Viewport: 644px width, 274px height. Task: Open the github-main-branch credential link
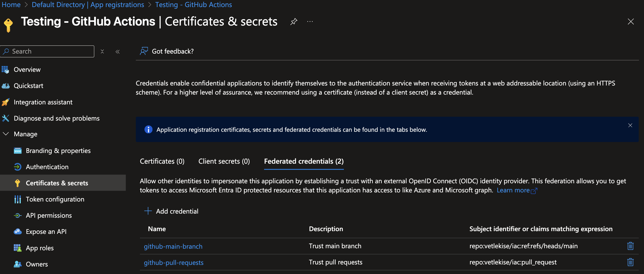pos(173,246)
